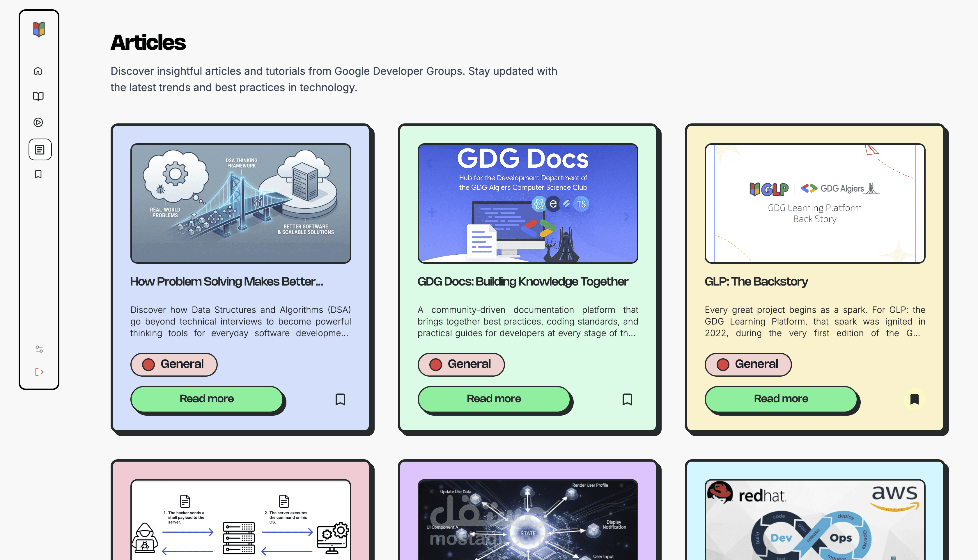Click the General tag on the GDG Docs card

[461, 364]
